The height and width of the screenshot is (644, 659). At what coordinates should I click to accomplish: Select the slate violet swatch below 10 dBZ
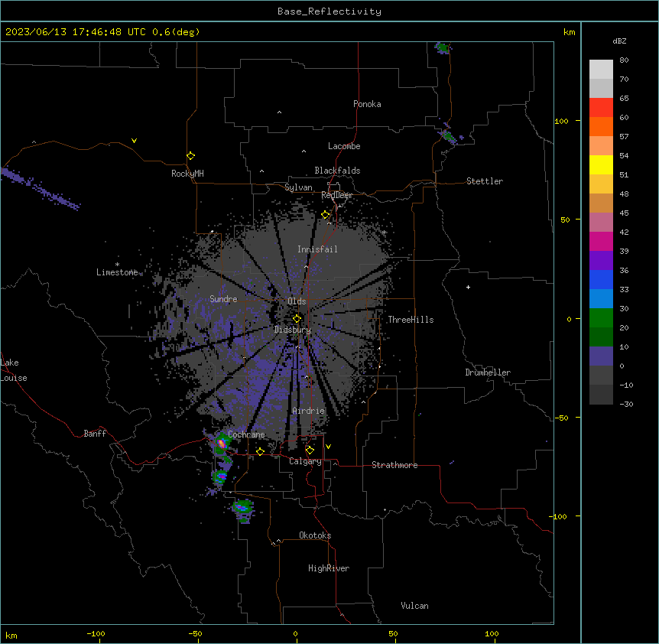[601, 356]
